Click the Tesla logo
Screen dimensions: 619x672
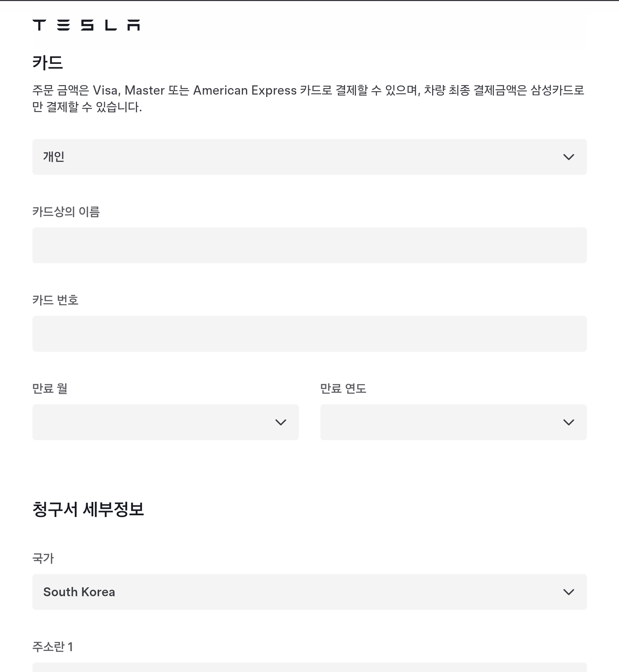[x=86, y=25]
